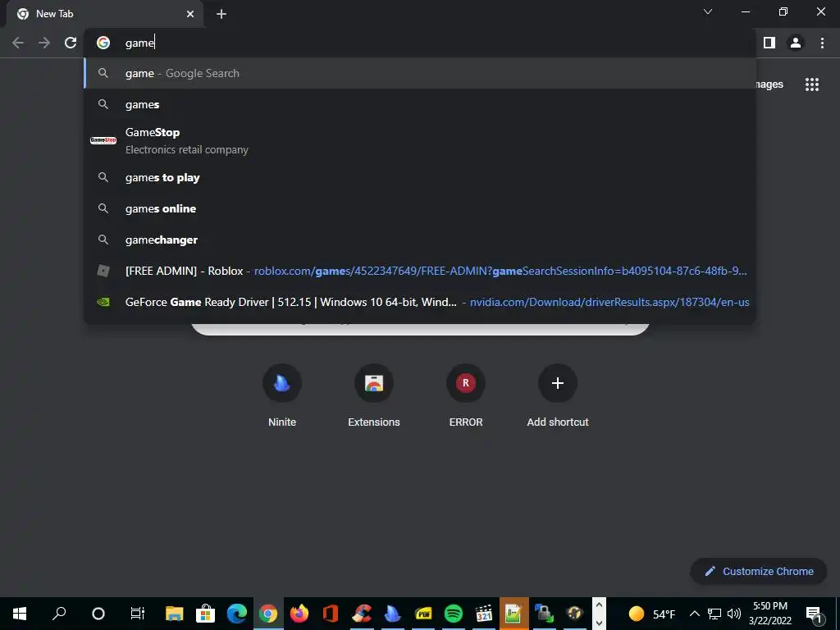The image size is (840, 630).
Task: Open the Google apps grid
Action: pyautogui.click(x=812, y=84)
